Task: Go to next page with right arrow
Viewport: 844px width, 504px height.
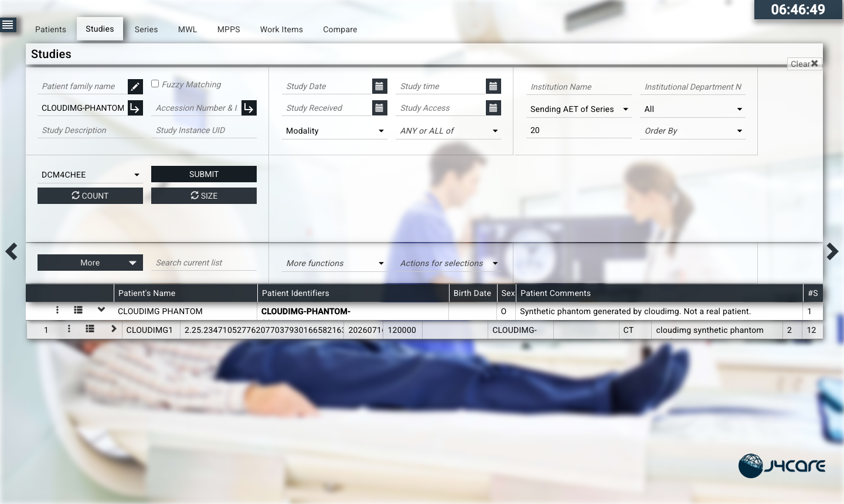Action: pyautogui.click(x=832, y=251)
